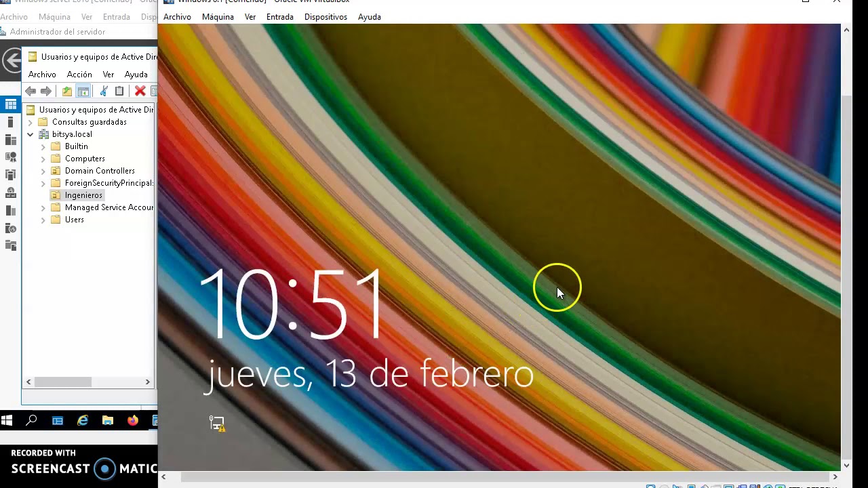
Task: Select bitsya.local domain in tree
Action: pyautogui.click(x=72, y=134)
